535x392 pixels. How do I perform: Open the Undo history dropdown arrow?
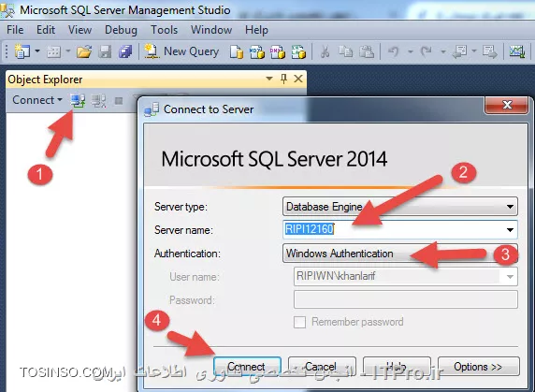[411, 51]
